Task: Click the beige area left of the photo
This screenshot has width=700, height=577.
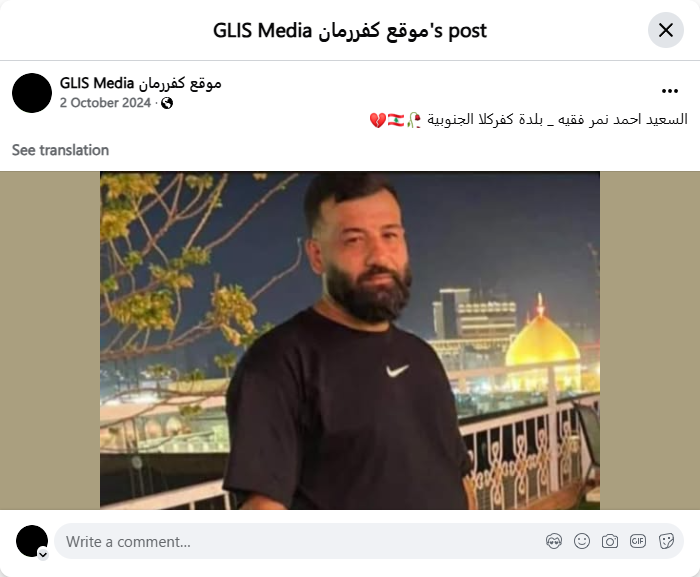Action: pos(50,340)
